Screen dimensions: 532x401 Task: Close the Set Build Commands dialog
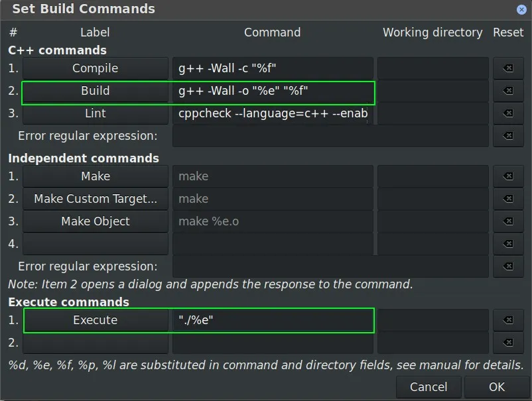coord(522,9)
